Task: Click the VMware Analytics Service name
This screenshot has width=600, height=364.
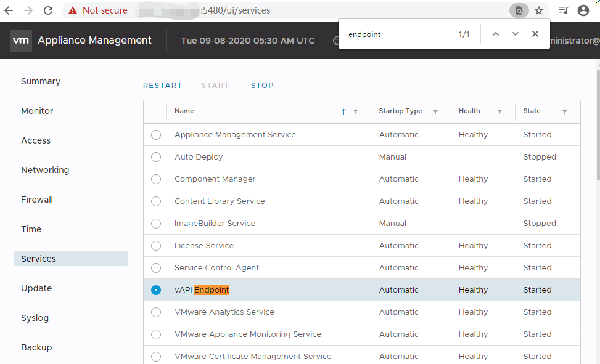Action: click(224, 312)
